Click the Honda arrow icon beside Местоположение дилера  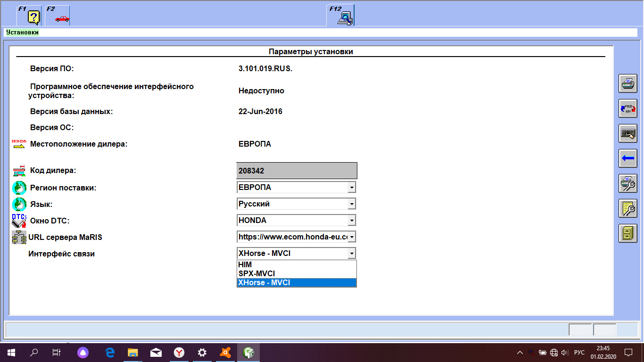point(19,144)
